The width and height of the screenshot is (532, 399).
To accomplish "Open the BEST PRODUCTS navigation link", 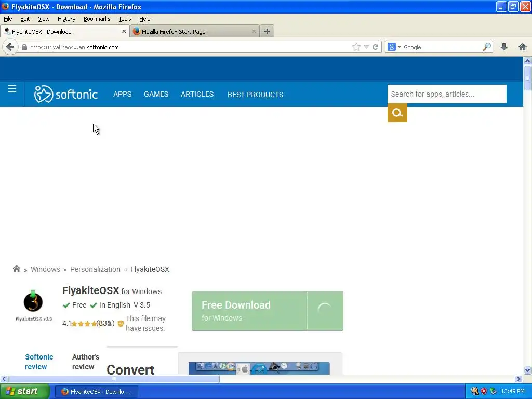I will tap(256, 95).
